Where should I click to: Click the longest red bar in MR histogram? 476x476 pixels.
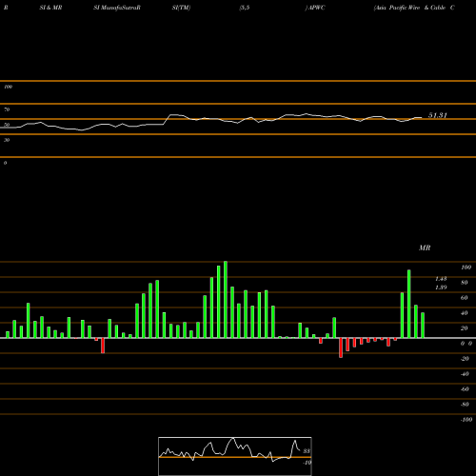(x=341, y=347)
